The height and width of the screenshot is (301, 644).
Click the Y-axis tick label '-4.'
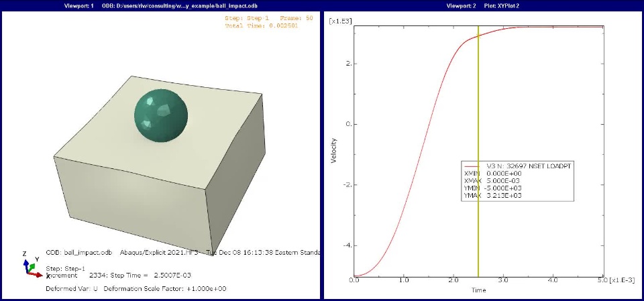point(347,245)
